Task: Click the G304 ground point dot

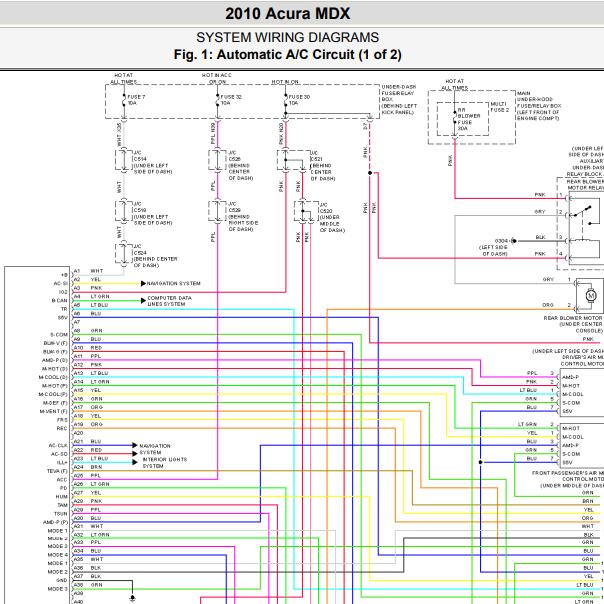Action: click(x=514, y=241)
